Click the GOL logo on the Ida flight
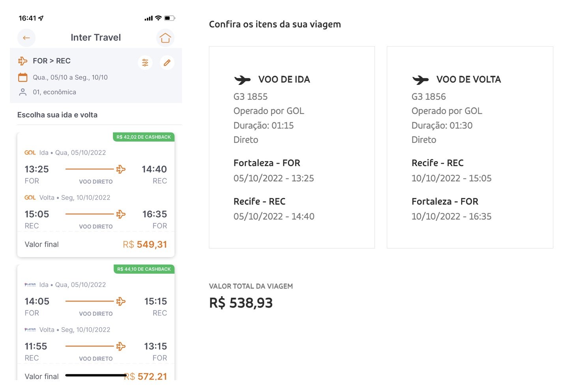 click(30, 153)
